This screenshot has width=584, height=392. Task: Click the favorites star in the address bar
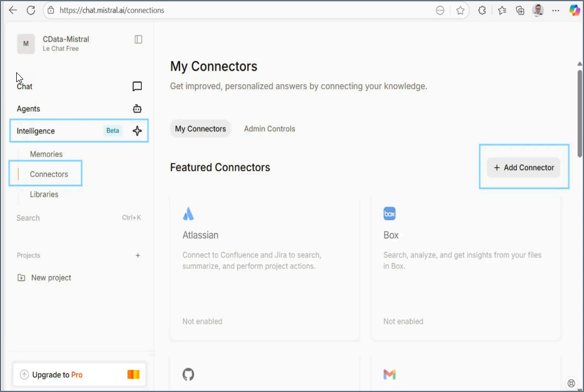coord(460,10)
